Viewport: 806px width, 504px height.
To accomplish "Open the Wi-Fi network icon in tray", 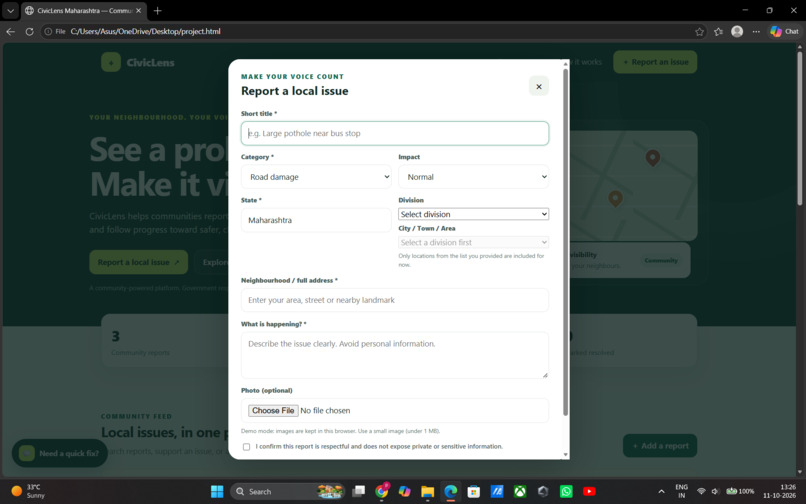I will (x=701, y=492).
